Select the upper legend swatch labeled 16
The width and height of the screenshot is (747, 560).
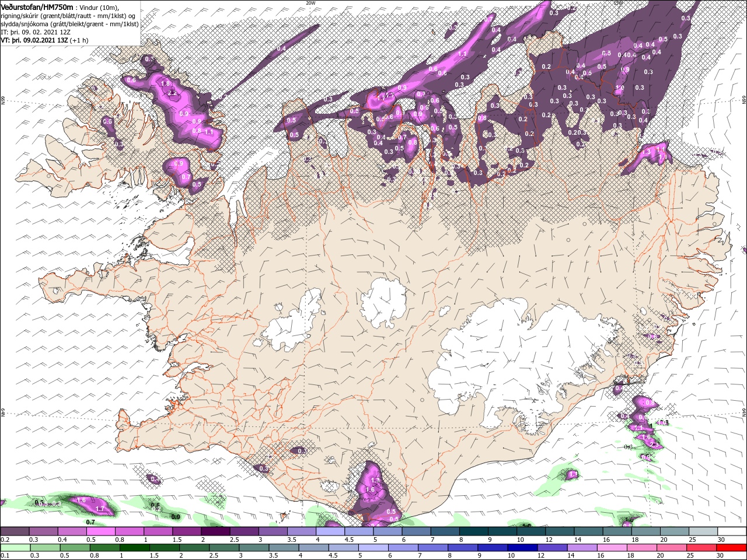616,531
